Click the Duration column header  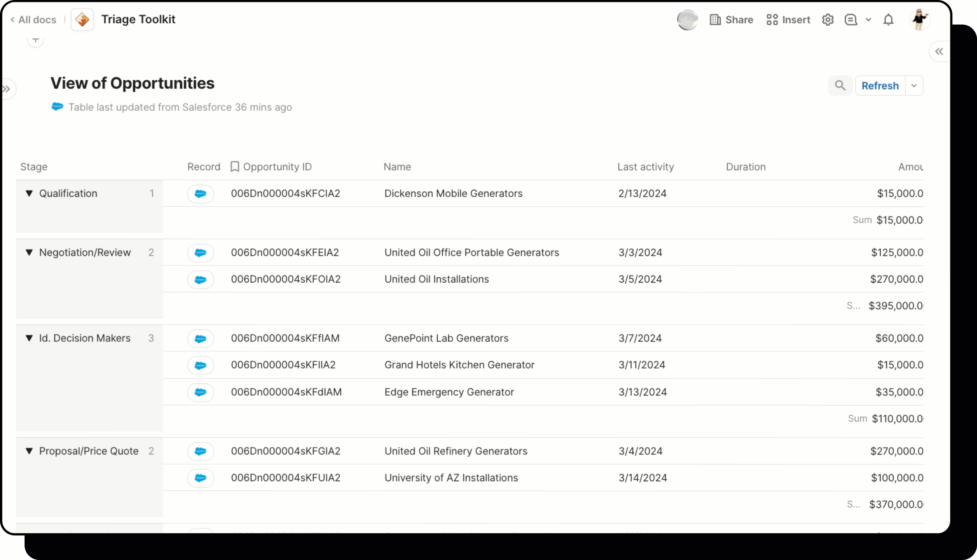point(746,167)
